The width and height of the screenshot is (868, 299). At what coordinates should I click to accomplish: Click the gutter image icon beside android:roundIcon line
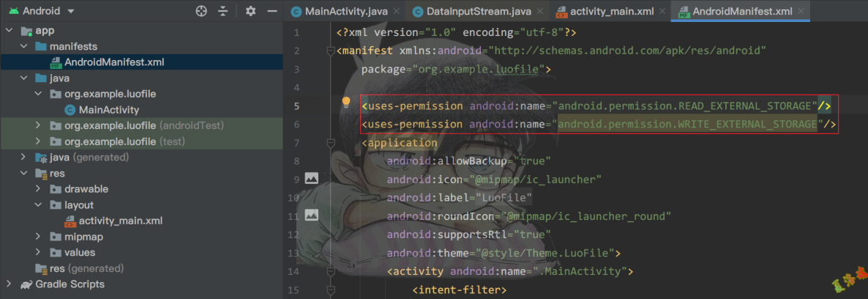pyautogui.click(x=312, y=215)
